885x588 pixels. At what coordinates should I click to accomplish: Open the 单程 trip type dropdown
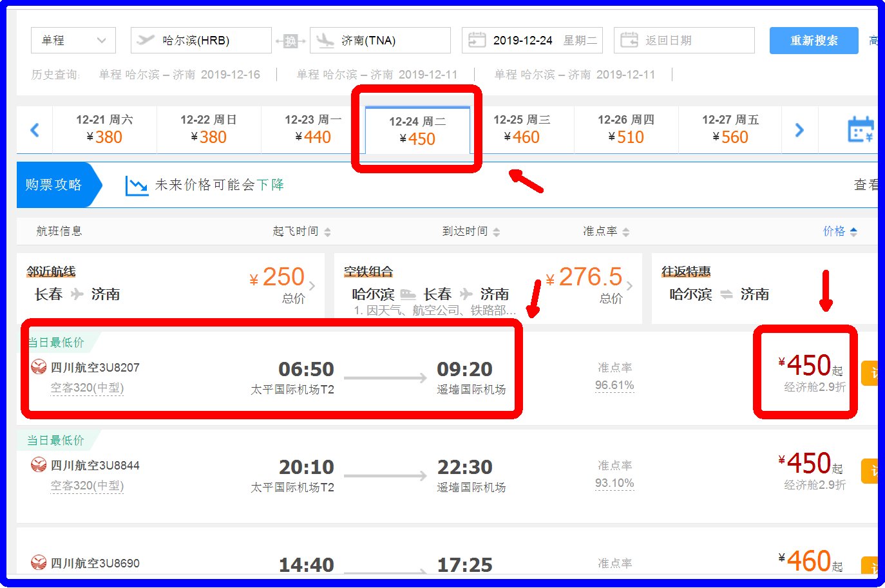click(73, 40)
